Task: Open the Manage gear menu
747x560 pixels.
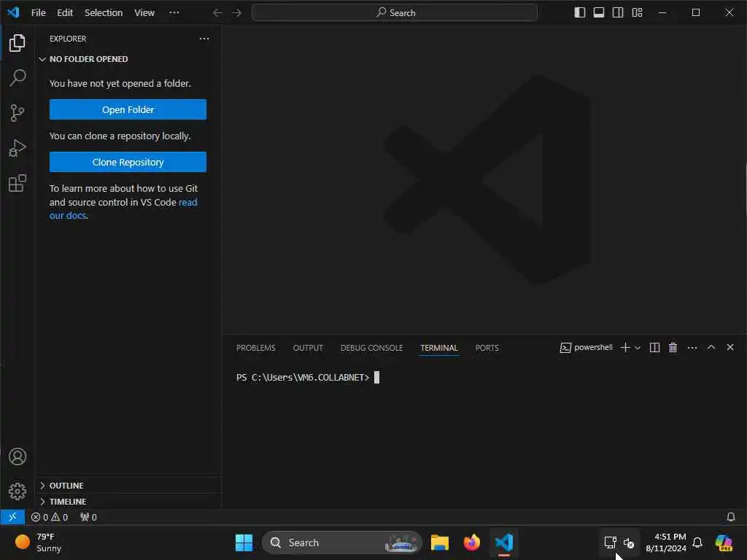Action: (18, 491)
